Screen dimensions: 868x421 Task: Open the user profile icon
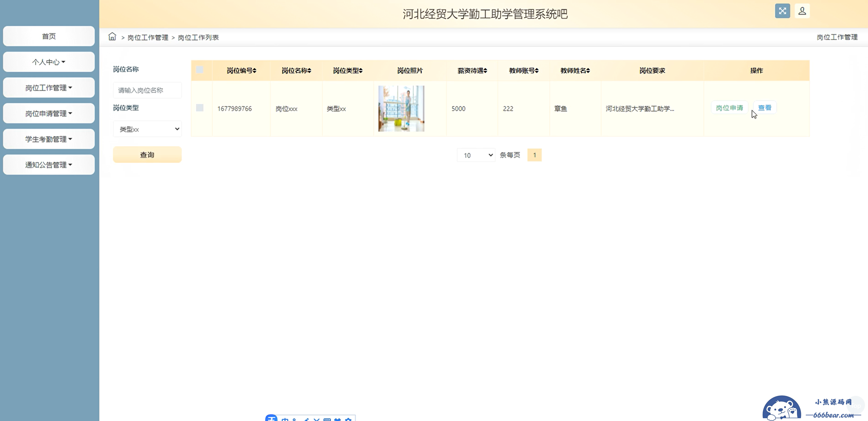(x=802, y=11)
